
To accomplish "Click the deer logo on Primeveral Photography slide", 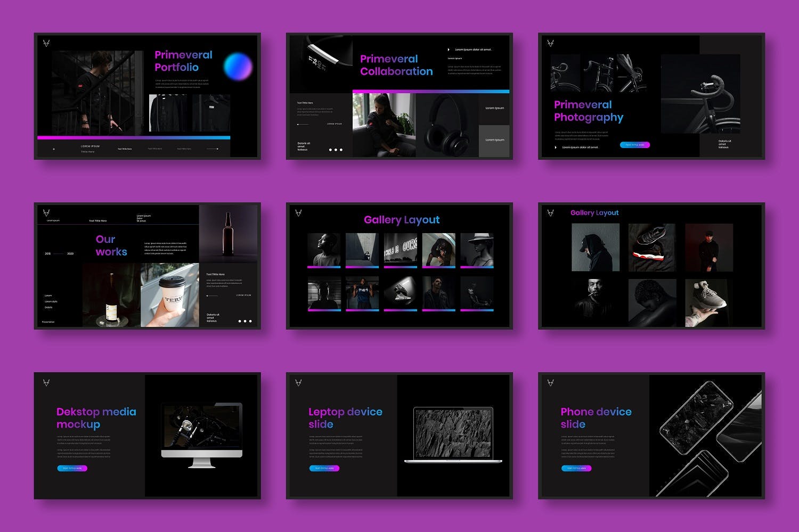I will coord(550,43).
